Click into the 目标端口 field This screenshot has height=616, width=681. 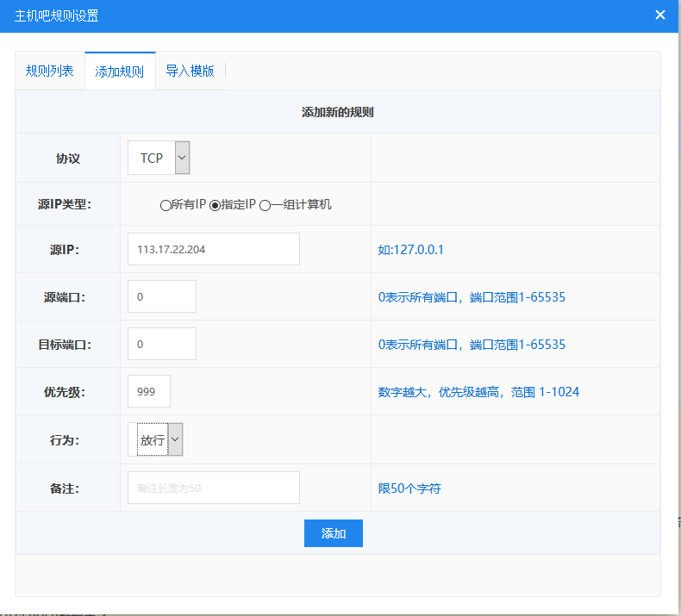161,344
